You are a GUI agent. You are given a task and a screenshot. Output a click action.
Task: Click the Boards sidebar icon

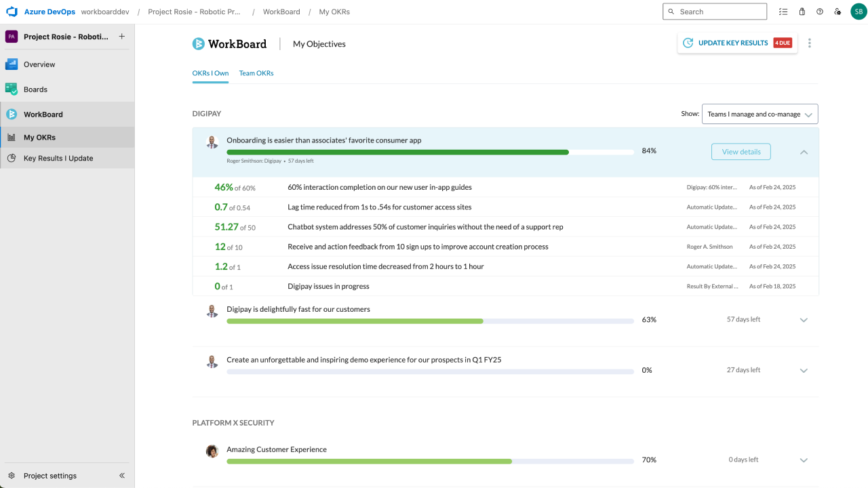(x=12, y=89)
